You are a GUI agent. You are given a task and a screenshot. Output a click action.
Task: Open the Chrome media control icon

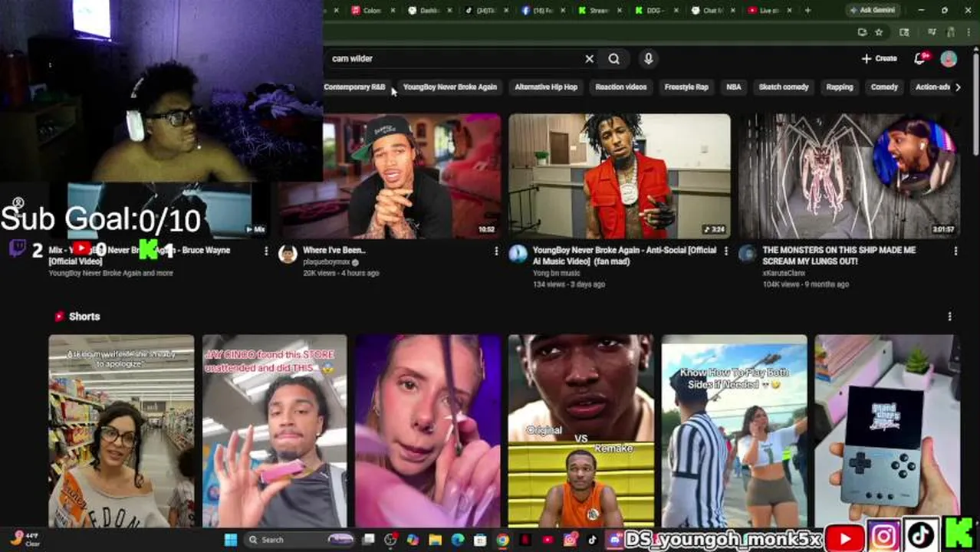932,32
